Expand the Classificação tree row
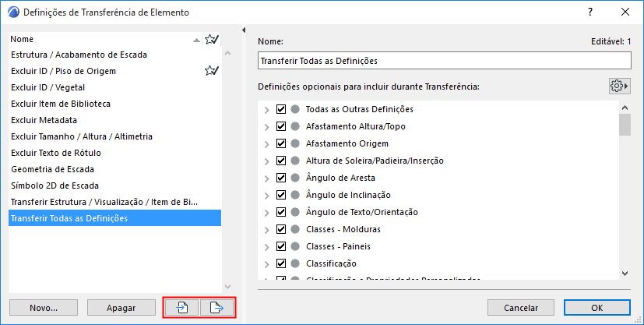 point(267,263)
